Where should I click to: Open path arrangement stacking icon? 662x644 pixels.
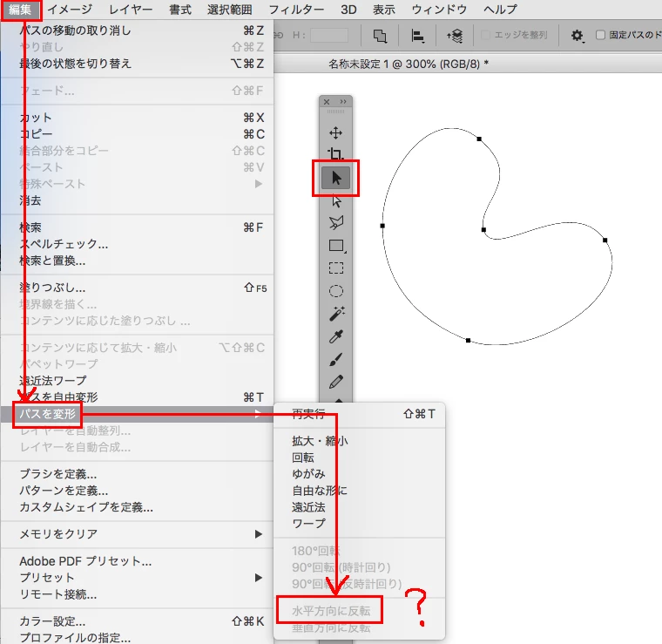(x=455, y=37)
